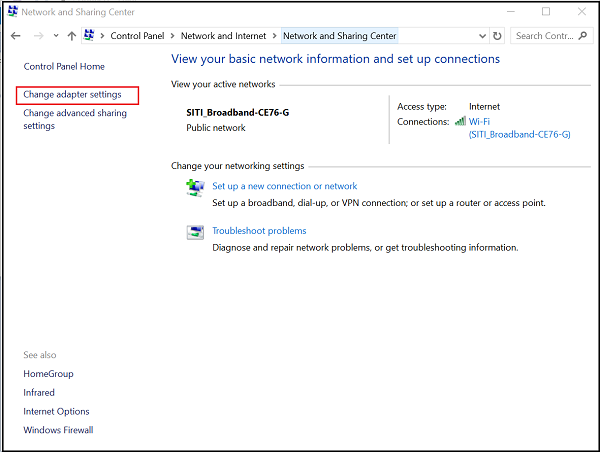Select Network and Internet breadcrumb

pyautogui.click(x=224, y=36)
